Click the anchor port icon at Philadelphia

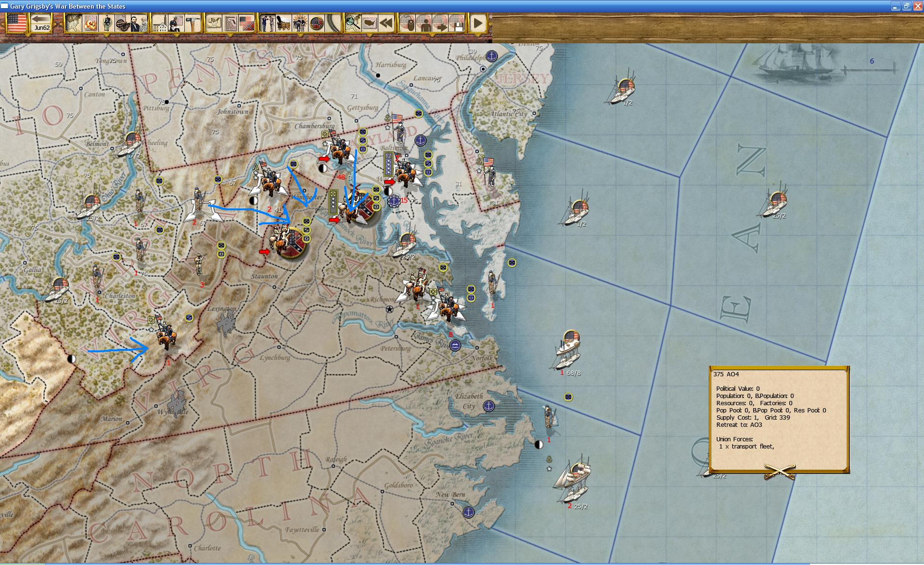(x=491, y=56)
